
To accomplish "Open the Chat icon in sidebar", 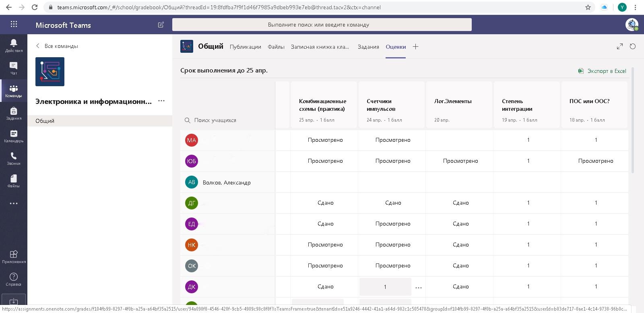I will (x=13, y=68).
